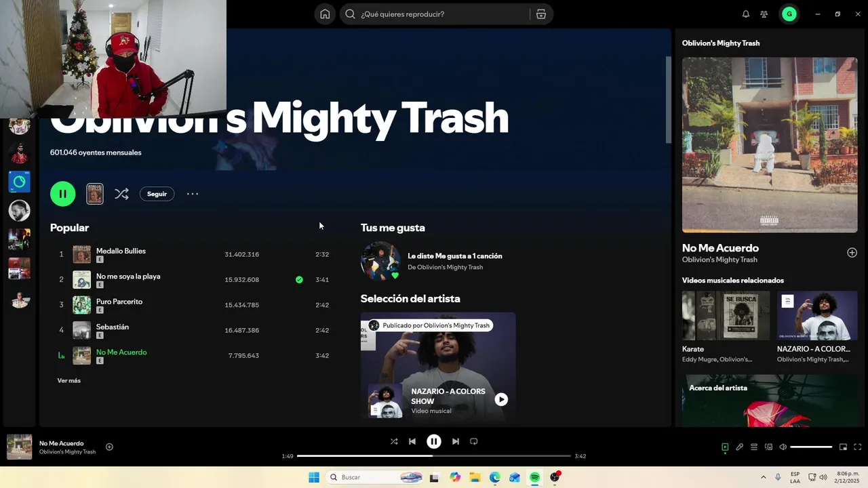Open connect to a device icon
The height and width of the screenshot is (488, 868).
(x=768, y=447)
